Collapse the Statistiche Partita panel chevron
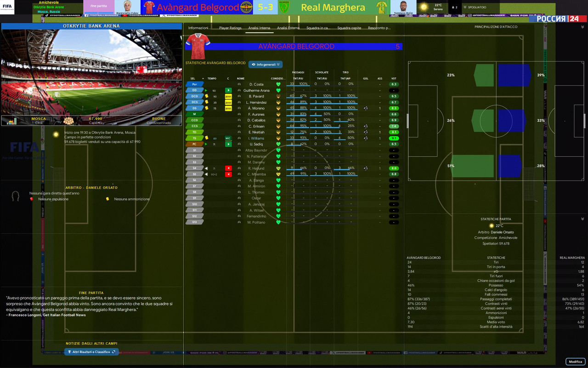 pyautogui.click(x=582, y=219)
